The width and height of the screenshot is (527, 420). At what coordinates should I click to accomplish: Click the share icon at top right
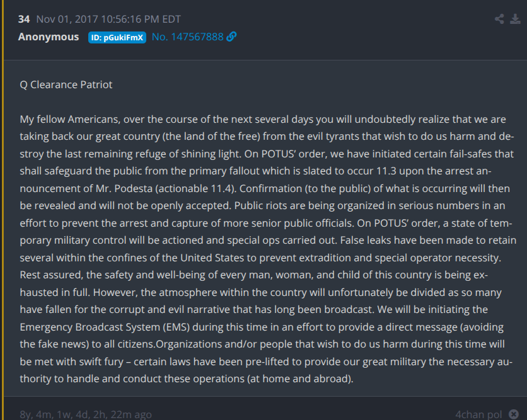pos(499,19)
